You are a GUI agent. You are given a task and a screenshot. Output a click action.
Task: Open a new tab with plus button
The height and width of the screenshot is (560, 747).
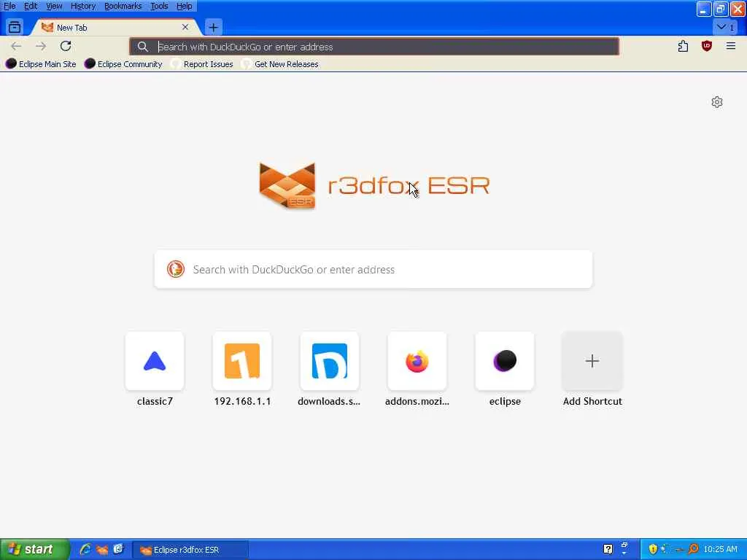(214, 28)
